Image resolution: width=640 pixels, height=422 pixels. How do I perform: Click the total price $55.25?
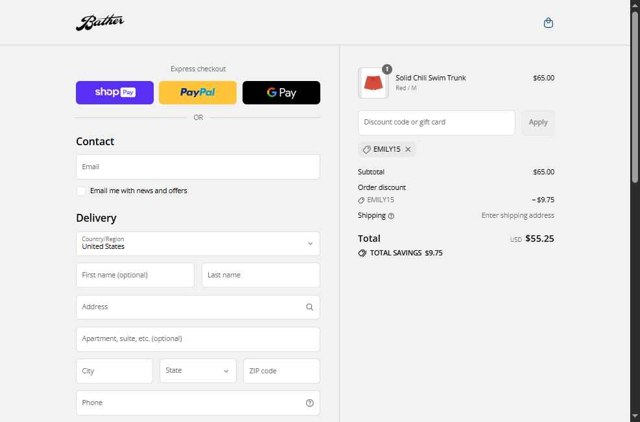click(x=540, y=239)
